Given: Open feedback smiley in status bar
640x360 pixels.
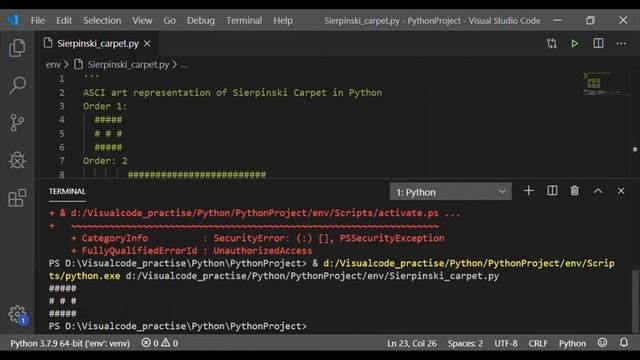Looking at the screenshot, I should pyautogui.click(x=602, y=343).
